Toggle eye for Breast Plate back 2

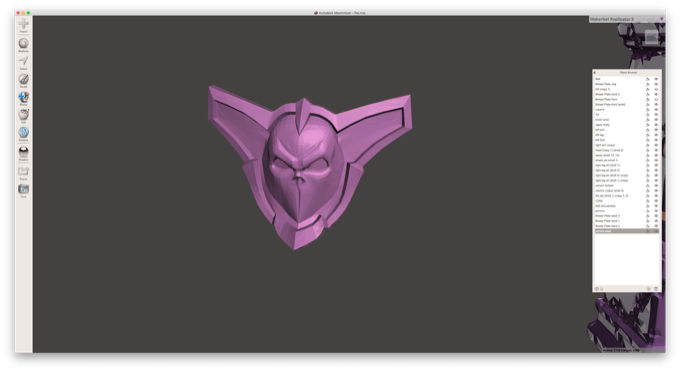point(656,95)
